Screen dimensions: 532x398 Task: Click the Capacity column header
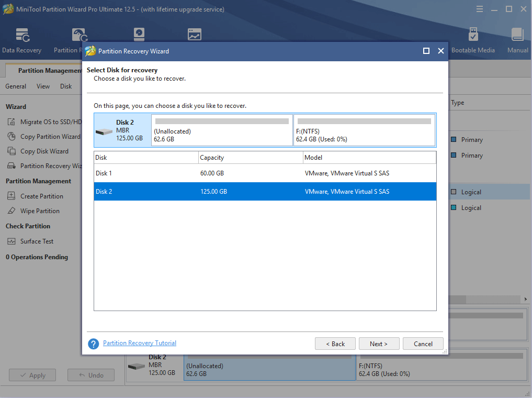tap(251, 158)
